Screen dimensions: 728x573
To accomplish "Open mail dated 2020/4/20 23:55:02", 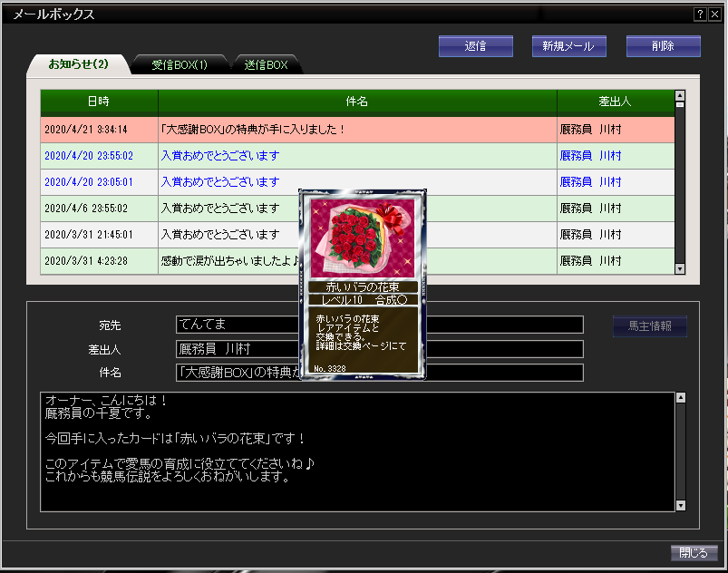I will 357,156.
